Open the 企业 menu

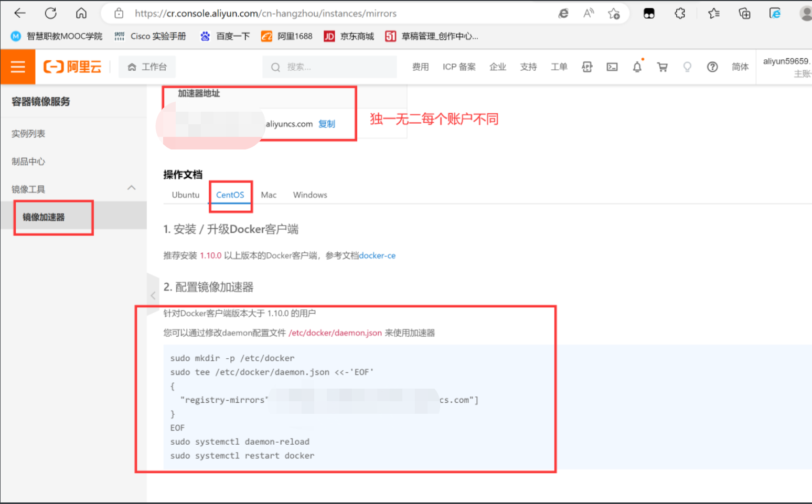[498, 67]
